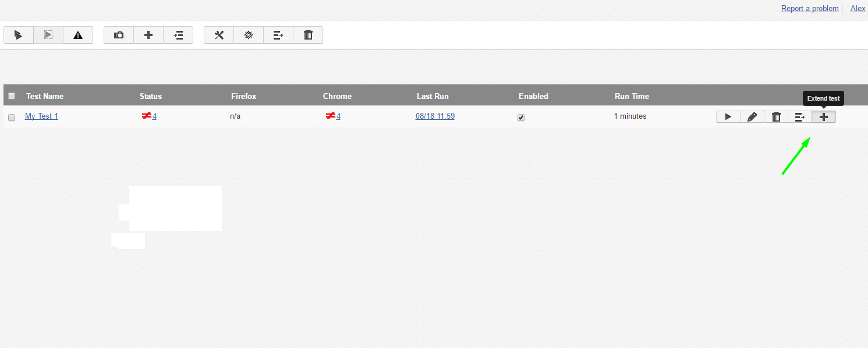The image size is (868, 348).
Task: Export My Test 1 with the export icon
Action: tap(800, 116)
